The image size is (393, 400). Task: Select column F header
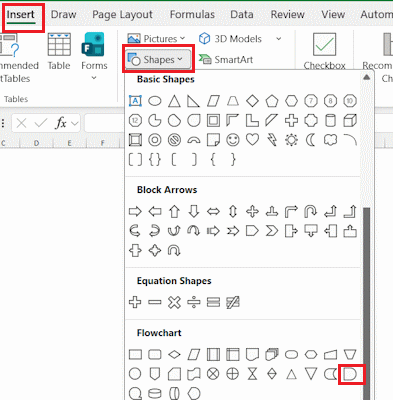(103, 143)
